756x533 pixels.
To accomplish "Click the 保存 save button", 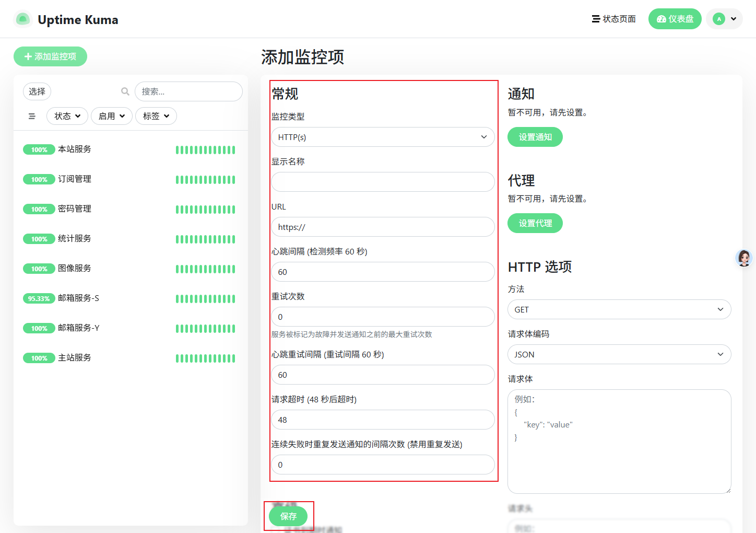I will 288,516.
